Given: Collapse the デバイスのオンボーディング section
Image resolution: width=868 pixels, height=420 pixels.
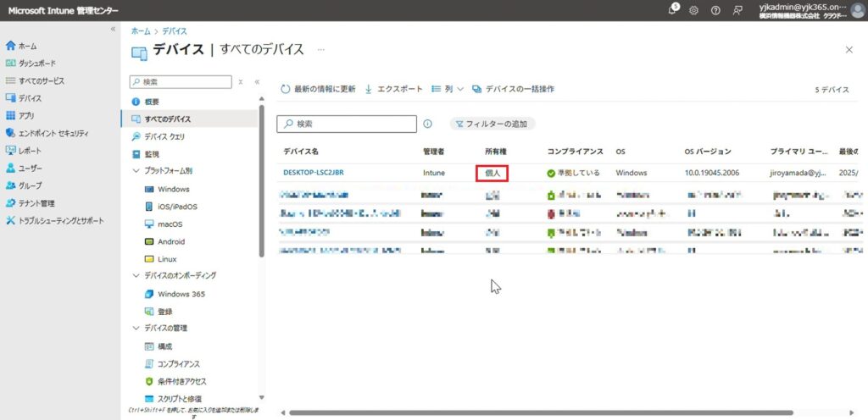Looking at the screenshot, I should pyautogui.click(x=136, y=276).
